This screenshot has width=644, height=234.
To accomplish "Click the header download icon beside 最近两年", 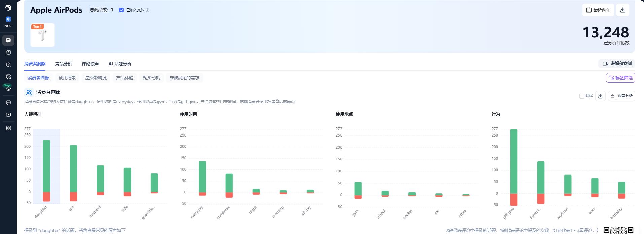I will tap(622, 10).
